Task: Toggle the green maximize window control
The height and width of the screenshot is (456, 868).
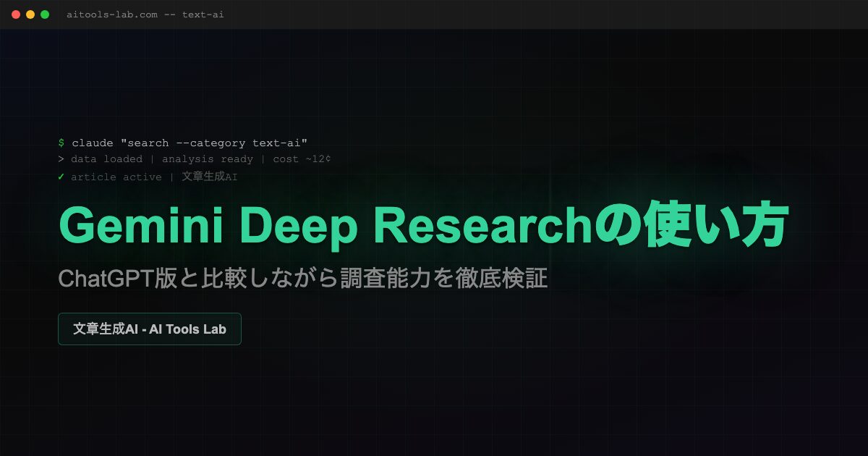Action: 45,13
